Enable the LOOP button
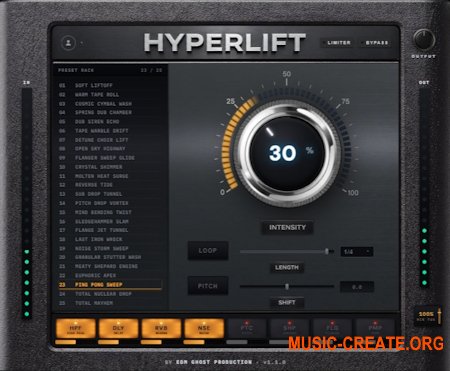Viewport: 450px width, 371px height. coord(208,251)
